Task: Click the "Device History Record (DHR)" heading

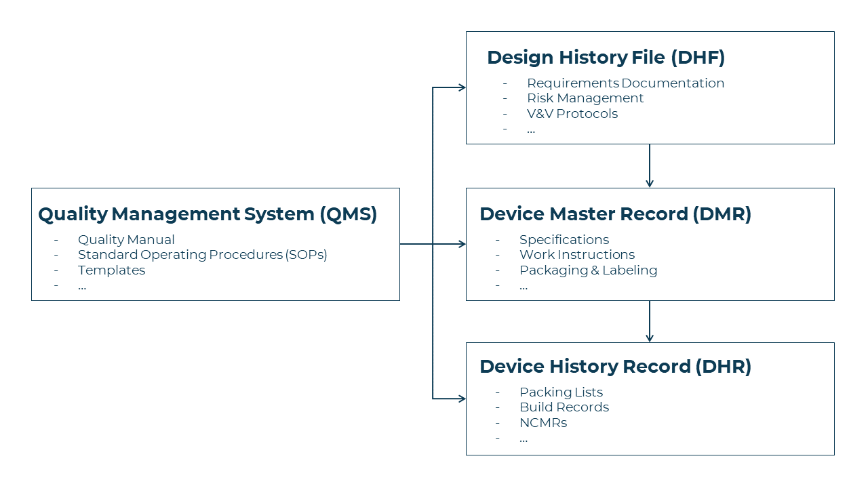Action: 616,367
